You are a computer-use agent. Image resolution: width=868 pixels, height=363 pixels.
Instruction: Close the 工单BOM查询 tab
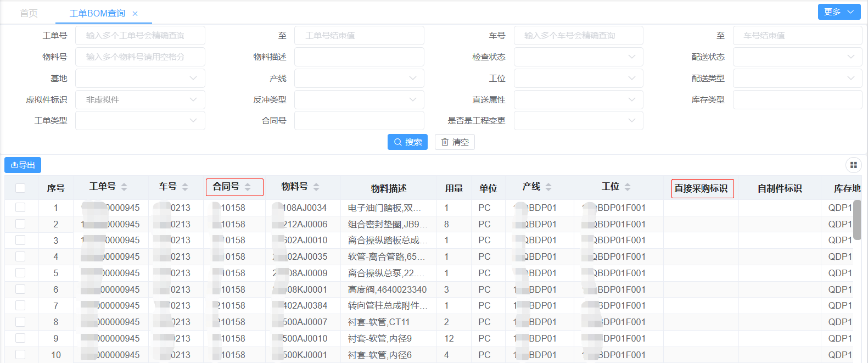(x=135, y=14)
